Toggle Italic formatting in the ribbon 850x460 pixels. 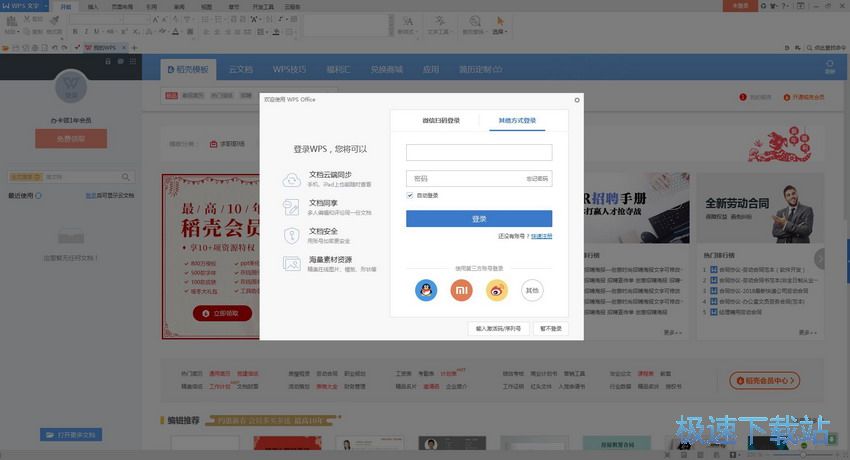pyautogui.click(x=86, y=32)
